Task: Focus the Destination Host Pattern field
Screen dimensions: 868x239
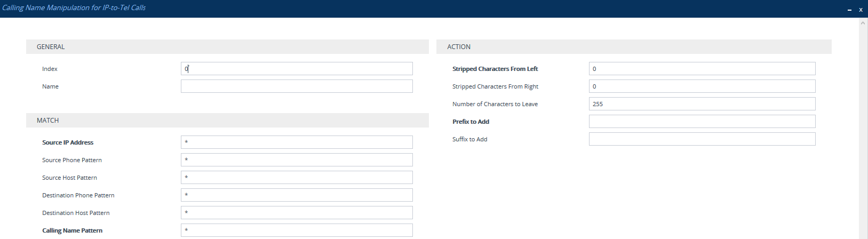Action: coord(297,213)
